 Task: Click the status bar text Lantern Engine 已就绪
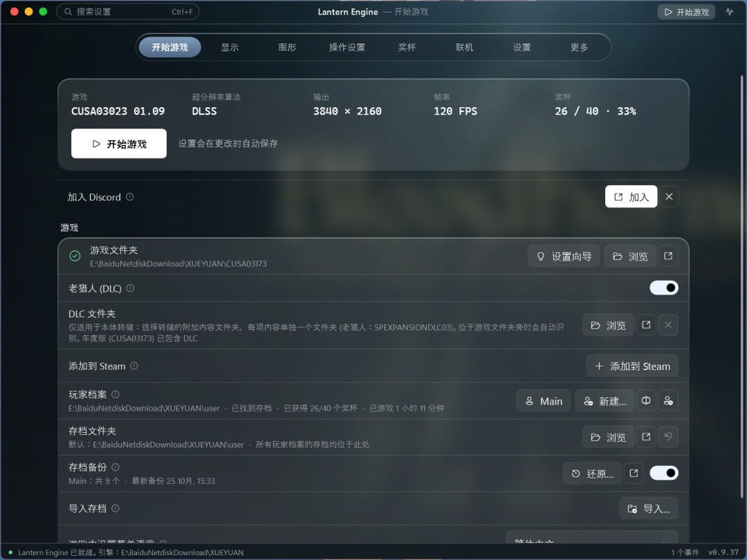click(x=57, y=552)
